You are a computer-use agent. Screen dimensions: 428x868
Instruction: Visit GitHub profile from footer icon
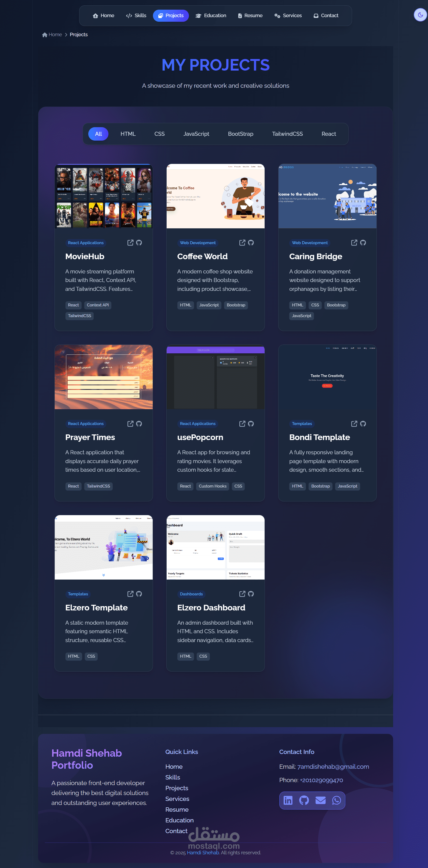pos(304,800)
